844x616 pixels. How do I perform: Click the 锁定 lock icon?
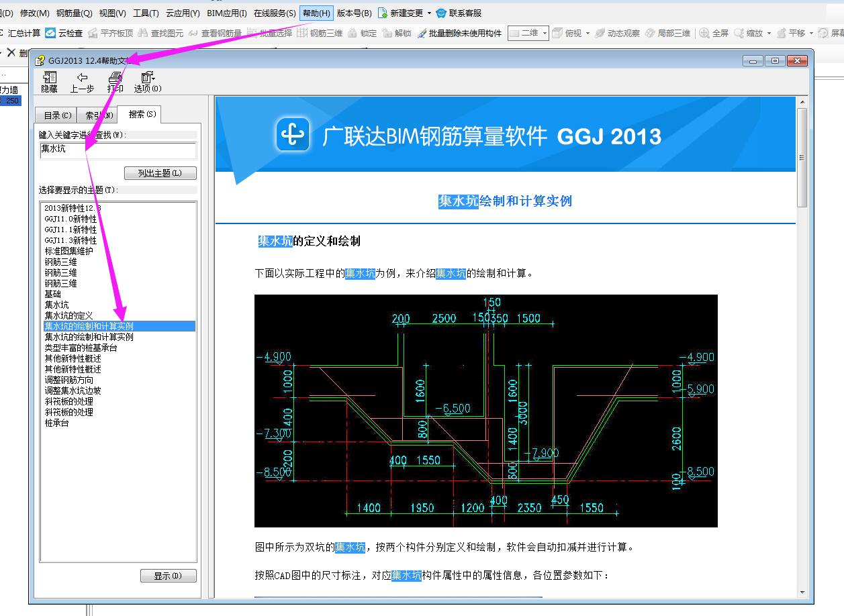[x=353, y=33]
